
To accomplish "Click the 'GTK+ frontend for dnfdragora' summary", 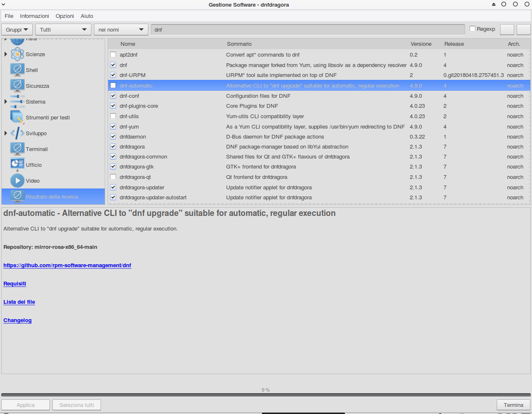I will (x=261, y=166).
